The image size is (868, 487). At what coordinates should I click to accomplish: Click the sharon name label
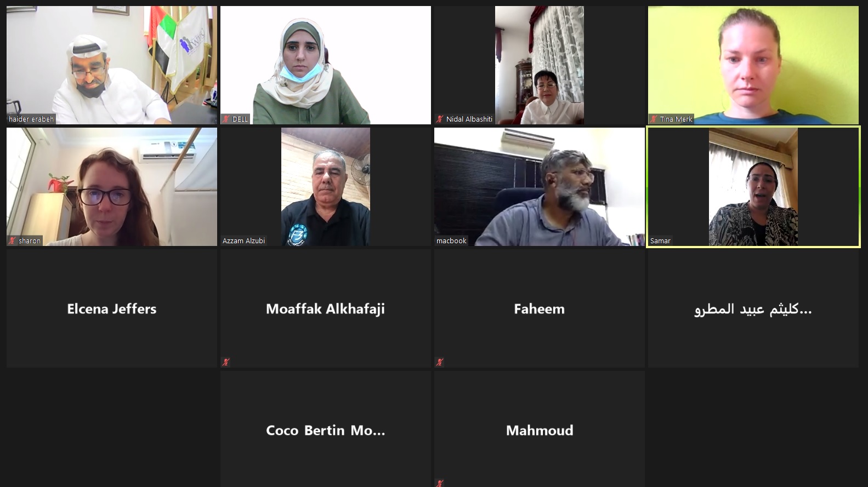point(30,240)
